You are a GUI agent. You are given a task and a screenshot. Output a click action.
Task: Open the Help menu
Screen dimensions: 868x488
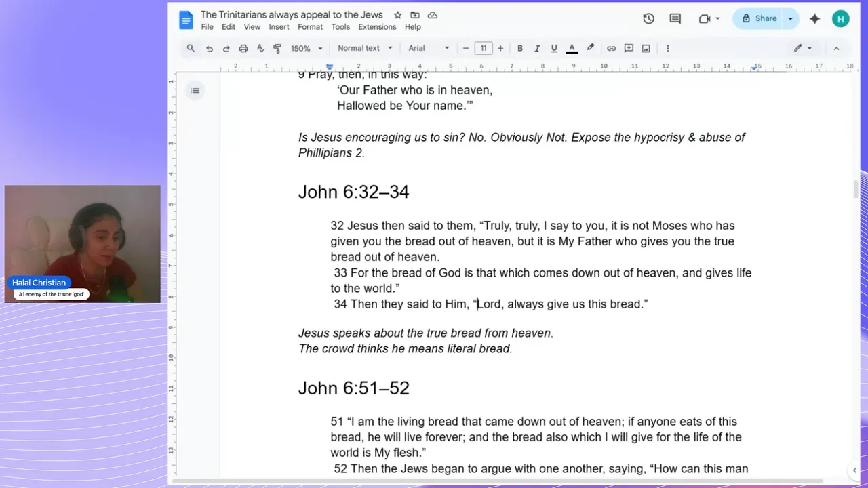tap(413, 27)
